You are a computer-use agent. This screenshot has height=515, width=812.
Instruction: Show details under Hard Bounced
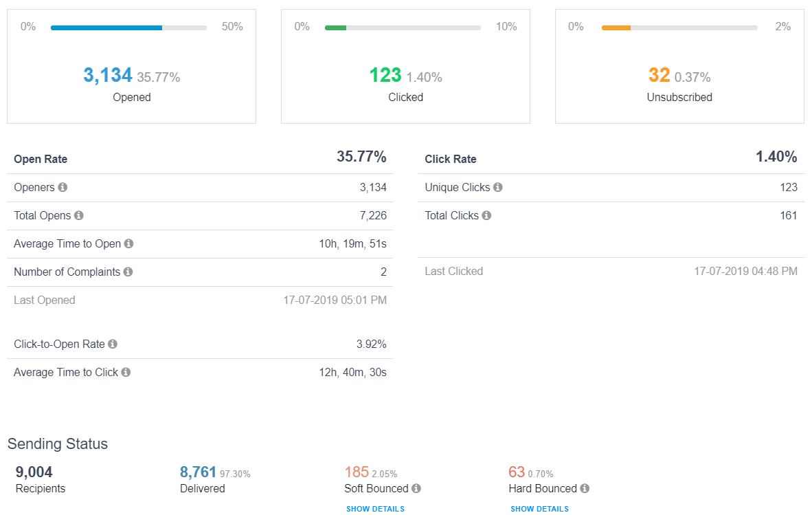[539, 509]
